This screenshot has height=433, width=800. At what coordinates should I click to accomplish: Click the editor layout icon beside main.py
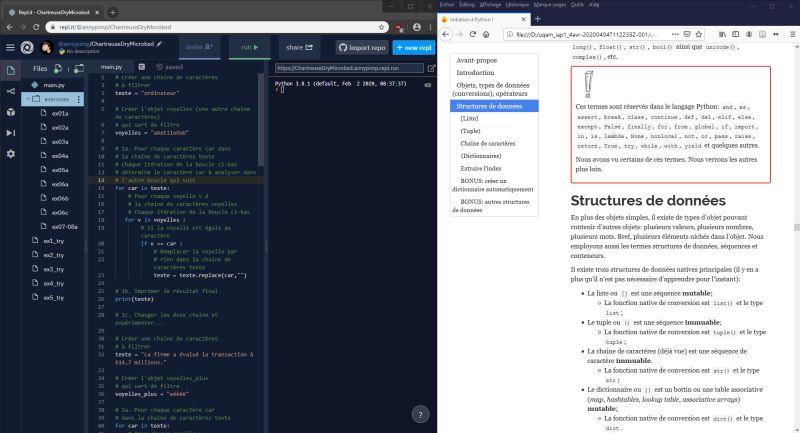pos(142,67)
